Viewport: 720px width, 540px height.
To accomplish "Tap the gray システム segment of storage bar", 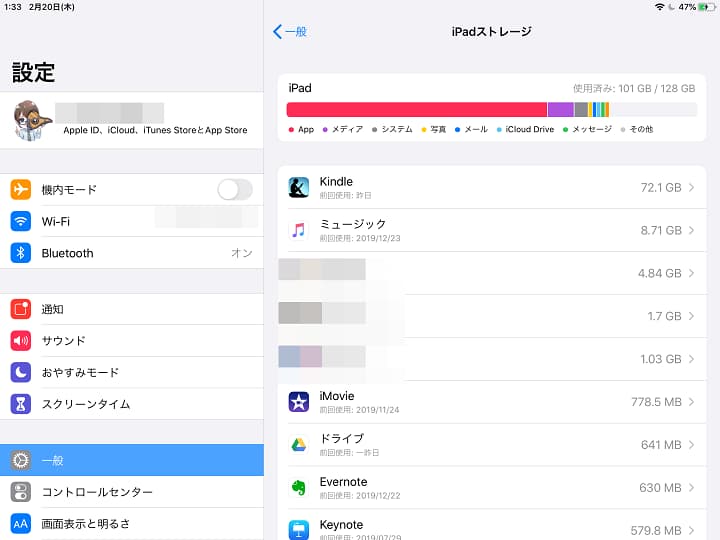I will [x=581, y=110].
